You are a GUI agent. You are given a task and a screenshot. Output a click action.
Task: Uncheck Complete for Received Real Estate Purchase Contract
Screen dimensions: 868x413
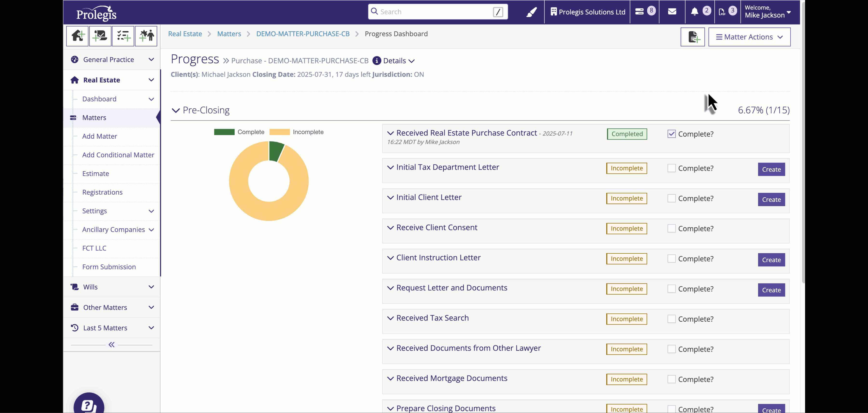(671, 134)
